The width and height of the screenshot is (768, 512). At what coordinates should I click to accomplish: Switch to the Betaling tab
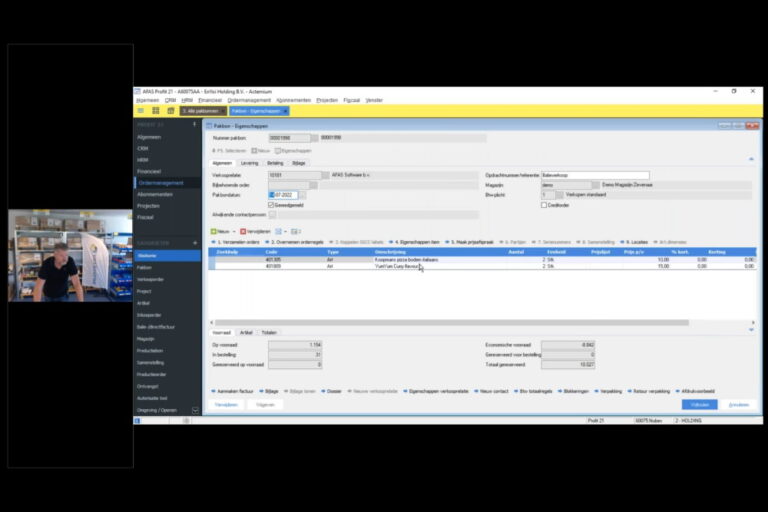(275, 163)
